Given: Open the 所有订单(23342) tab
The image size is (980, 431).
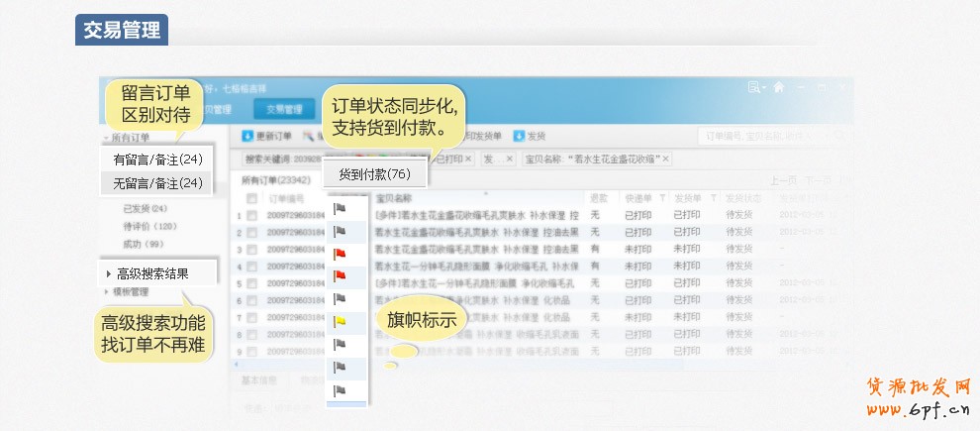Looking at the screenshot, I should coord(275,180).
